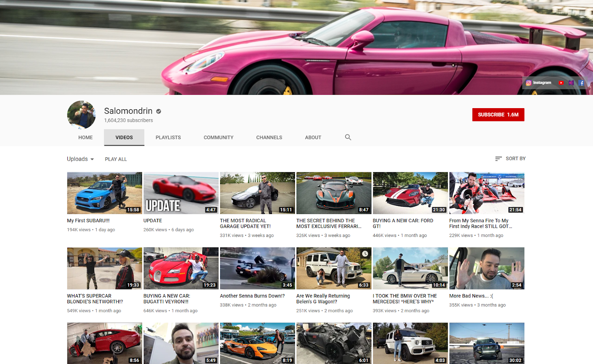Select the Videos tab
This screenshot has height=364, width=593.
[124, 137]
